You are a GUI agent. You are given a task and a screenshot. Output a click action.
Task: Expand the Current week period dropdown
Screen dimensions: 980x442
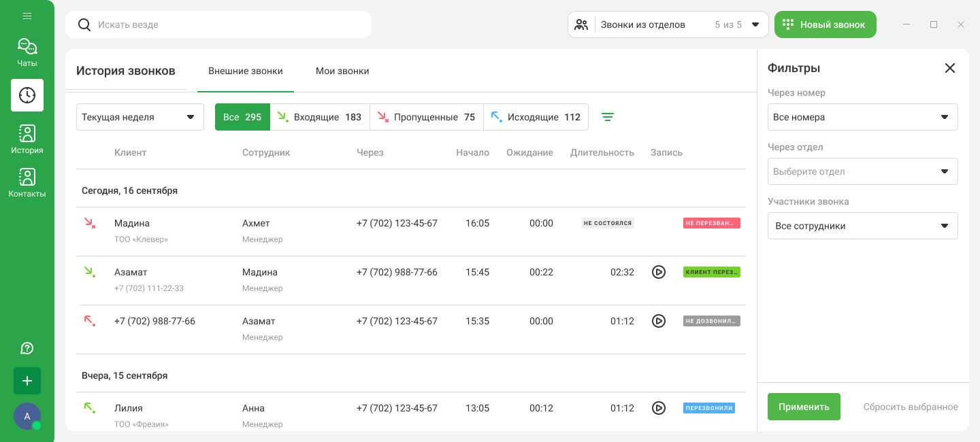pyautogui.click(x=140, y=117)
